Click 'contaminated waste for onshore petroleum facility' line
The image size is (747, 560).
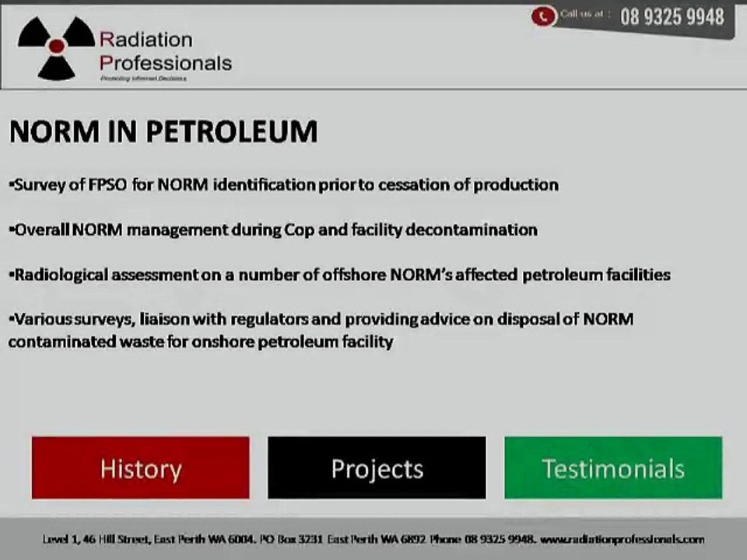tap(201, 342)
